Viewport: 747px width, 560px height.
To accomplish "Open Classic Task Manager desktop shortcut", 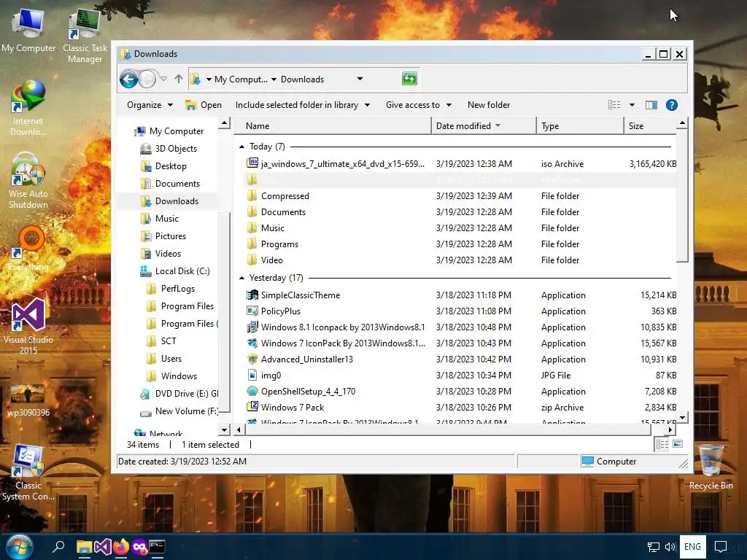I will 85,36.
